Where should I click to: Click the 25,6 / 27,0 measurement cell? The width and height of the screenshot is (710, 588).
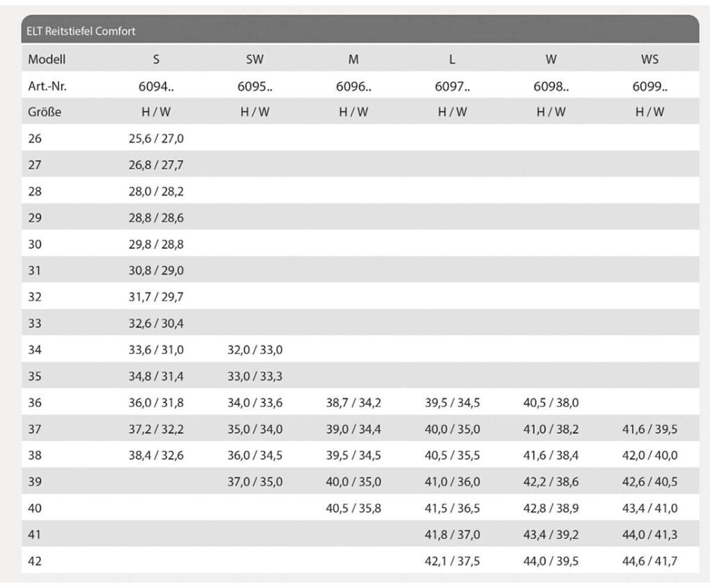coord(156,139)
